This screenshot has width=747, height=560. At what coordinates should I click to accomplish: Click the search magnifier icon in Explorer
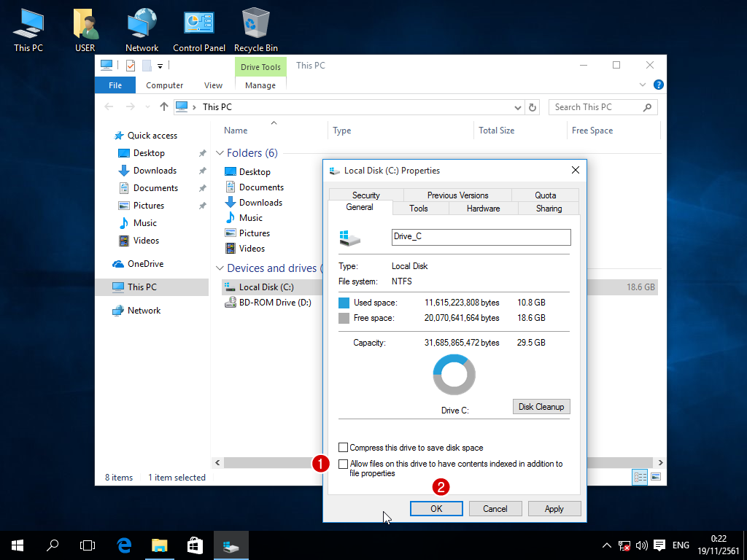point(647,107)
